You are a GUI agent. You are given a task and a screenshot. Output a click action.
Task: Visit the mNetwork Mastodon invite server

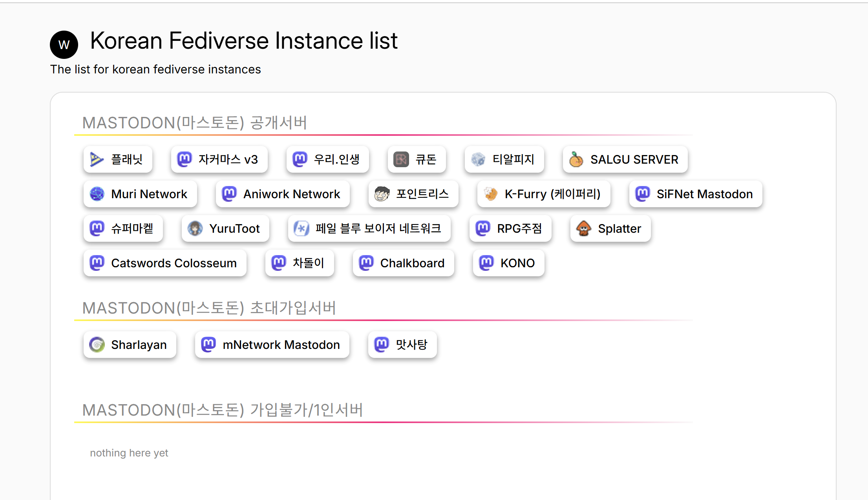point(272,345)
